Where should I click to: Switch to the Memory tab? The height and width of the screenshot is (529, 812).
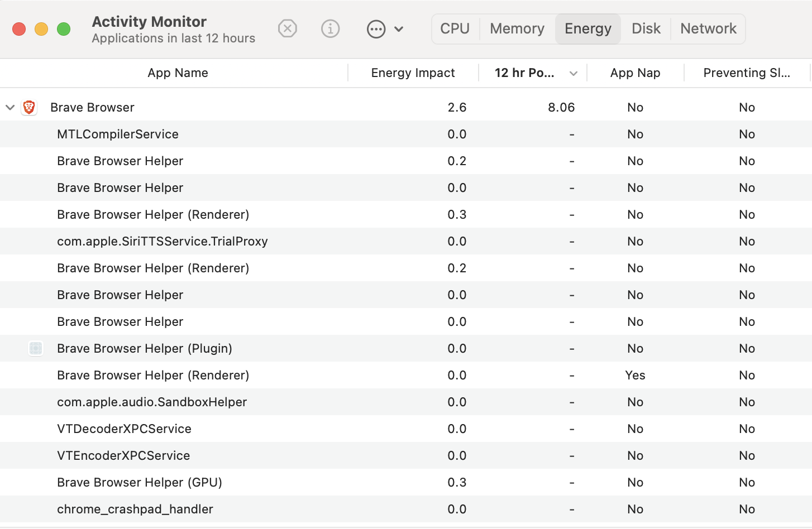click(x=517, y=28)
